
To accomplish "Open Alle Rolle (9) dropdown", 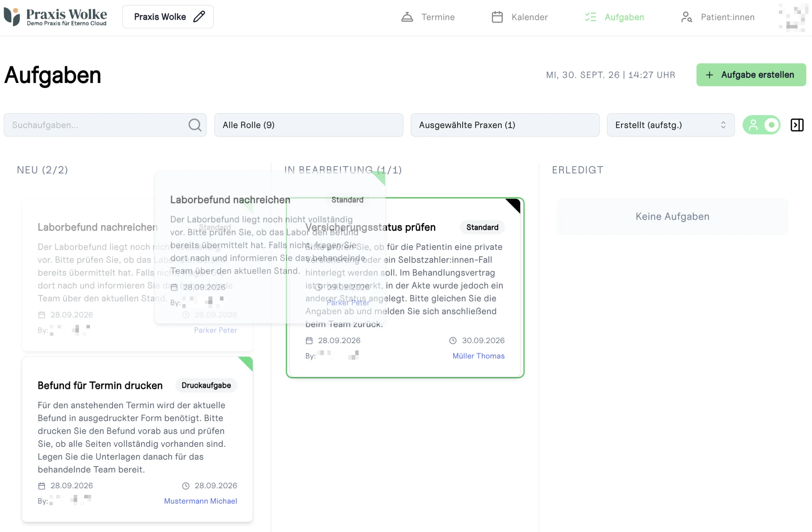I will 308,125.
